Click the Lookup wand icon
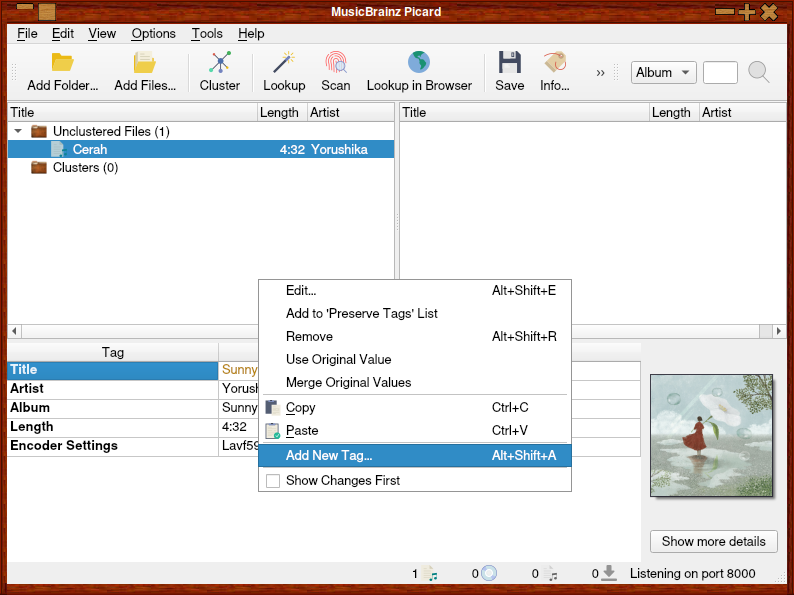Viewport: 794px width, 595px height. click(x=284, y=63)
